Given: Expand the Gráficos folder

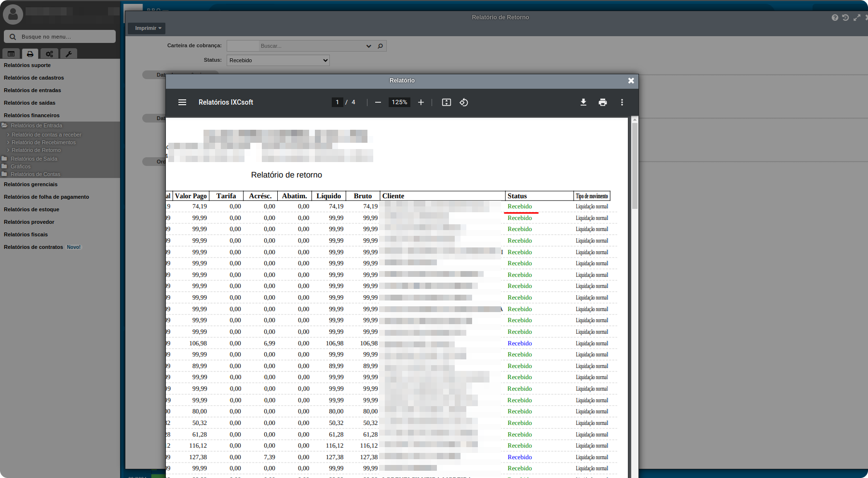Looking at the screenshot, I should tap(20, 166).
